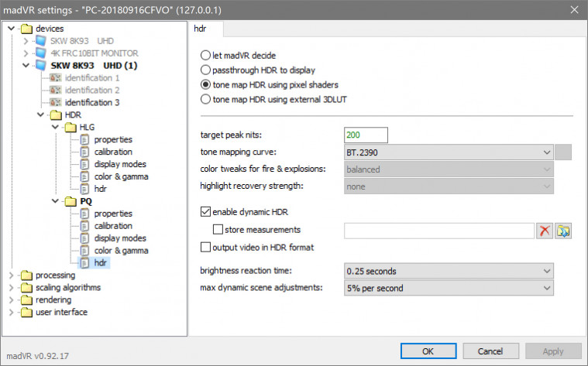
Task: Switch to the hdr tab
Action: 205,29
